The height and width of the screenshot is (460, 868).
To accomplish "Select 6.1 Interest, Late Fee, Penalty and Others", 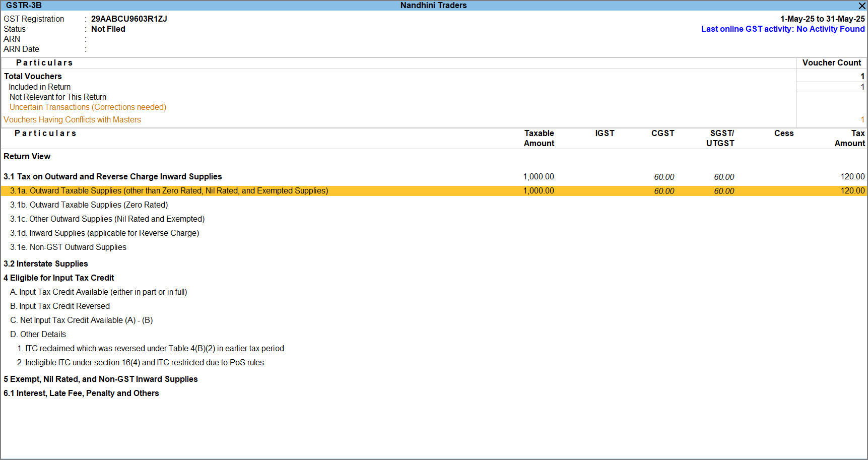I will [81, 393].
